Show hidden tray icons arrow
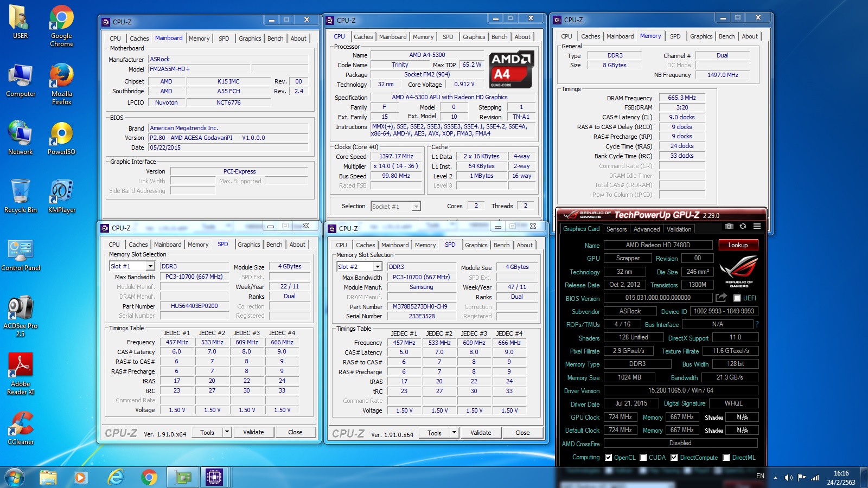Image resolution: width=868 pixels, height=488 pixels. (775, 478)
